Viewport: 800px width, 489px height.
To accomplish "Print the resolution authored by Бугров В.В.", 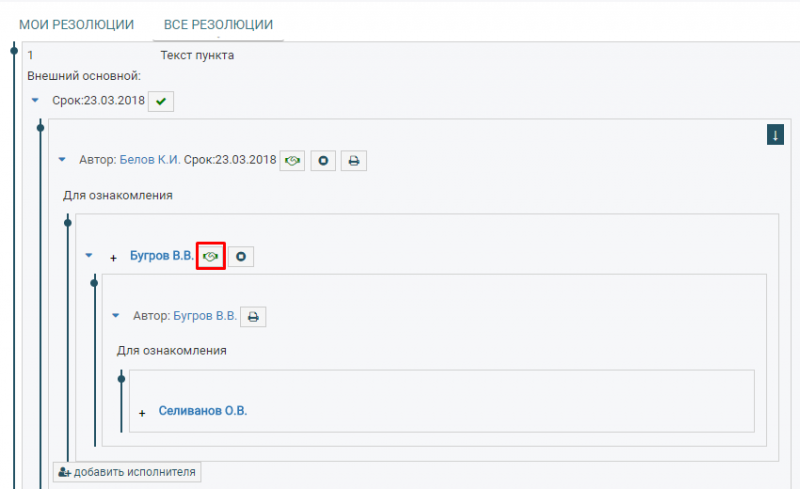I will tap(253, 316).
